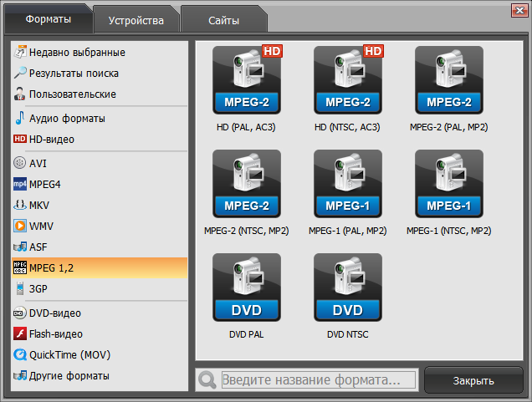Open the Недавно выбранные category
This screenshot has width=532, height=402.
pos(77,52)
